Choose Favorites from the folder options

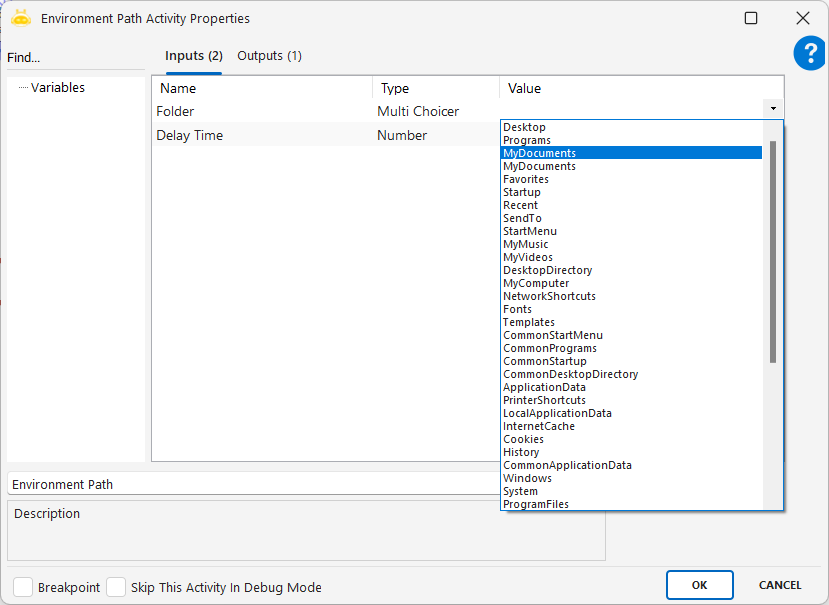point(525,179)
